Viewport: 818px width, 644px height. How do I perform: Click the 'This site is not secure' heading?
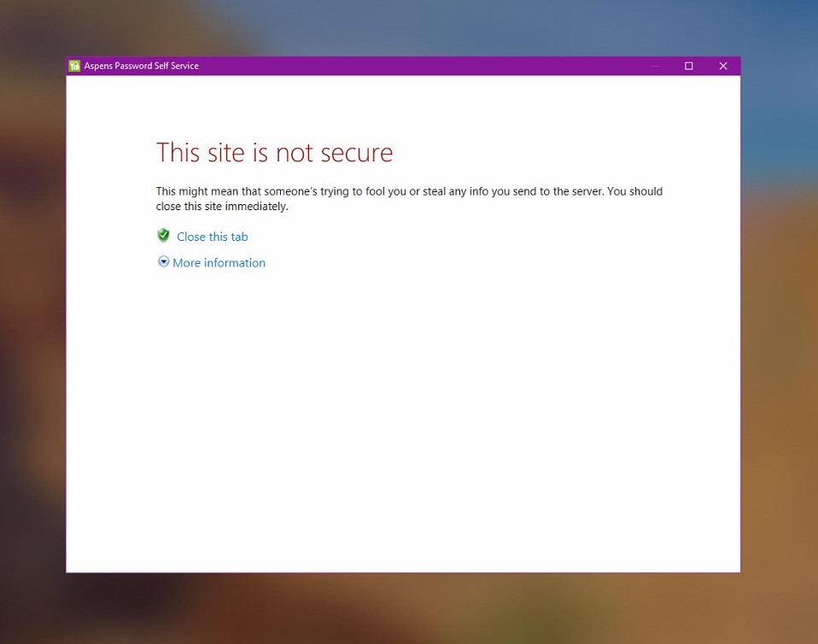click(274, 153)
